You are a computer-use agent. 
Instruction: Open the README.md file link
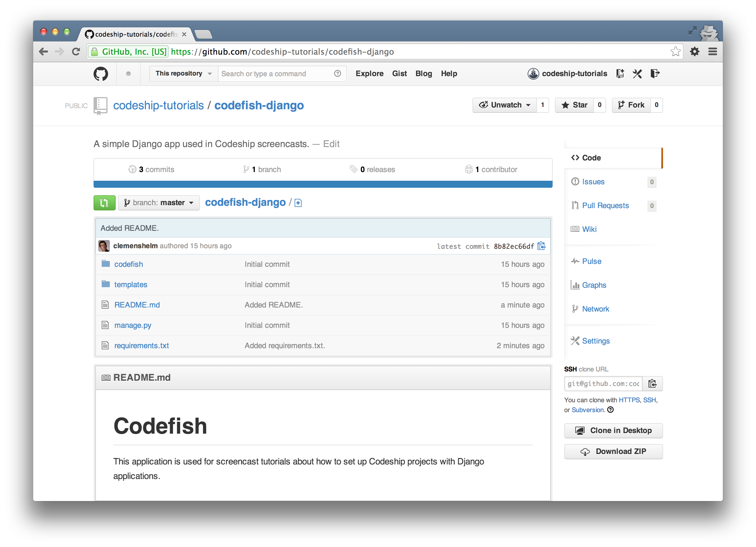pos(137,305)
